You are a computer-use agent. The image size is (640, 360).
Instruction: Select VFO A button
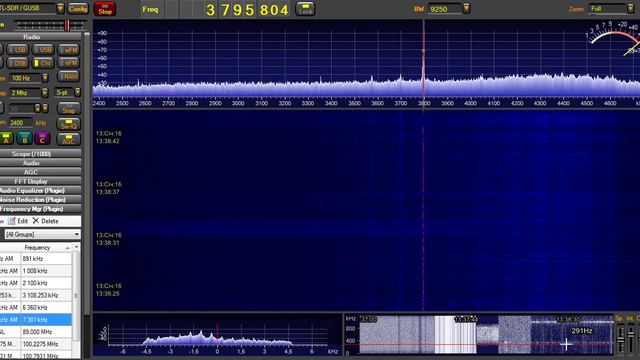(7, 139)
